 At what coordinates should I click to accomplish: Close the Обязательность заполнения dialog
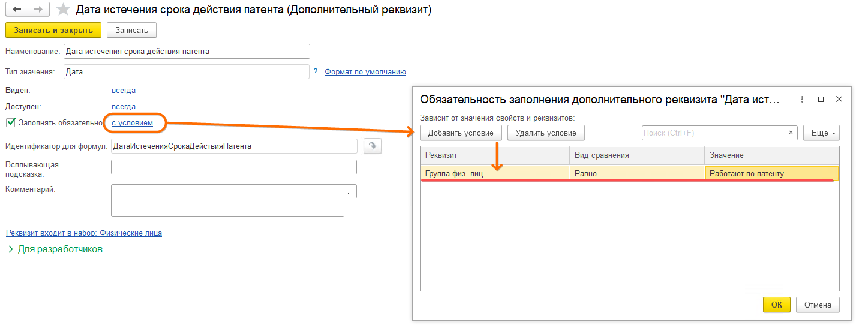[839, 99]
